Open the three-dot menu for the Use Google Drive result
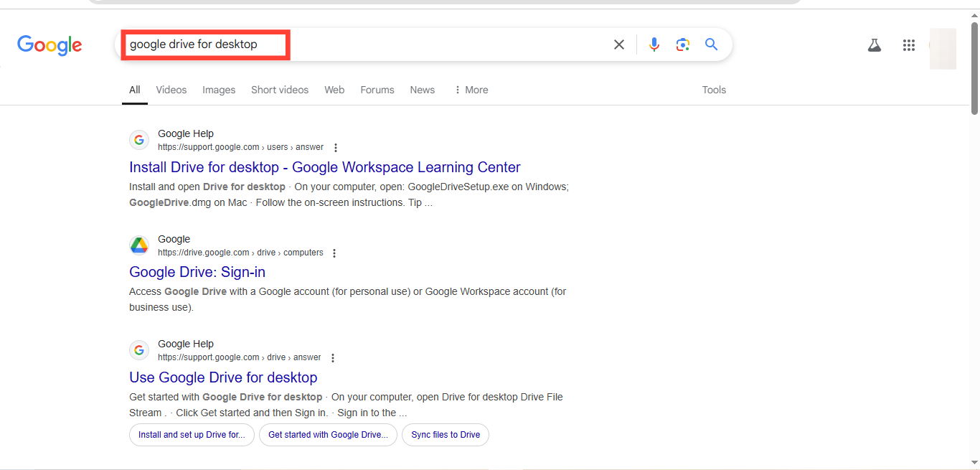This screenshot has width=980, height=470. click(x=332, y=358)
